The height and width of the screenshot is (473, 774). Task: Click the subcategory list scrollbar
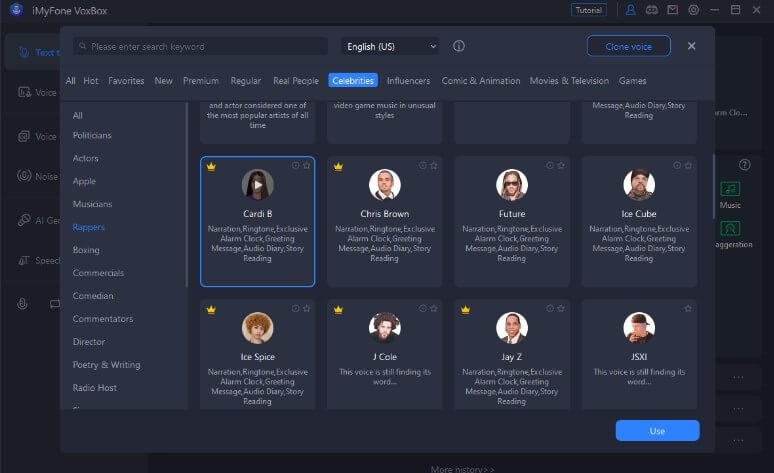(187, 195)
